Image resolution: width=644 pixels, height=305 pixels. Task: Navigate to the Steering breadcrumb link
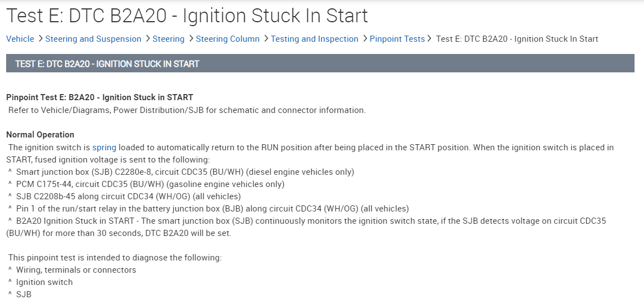[x=168, y=39]
